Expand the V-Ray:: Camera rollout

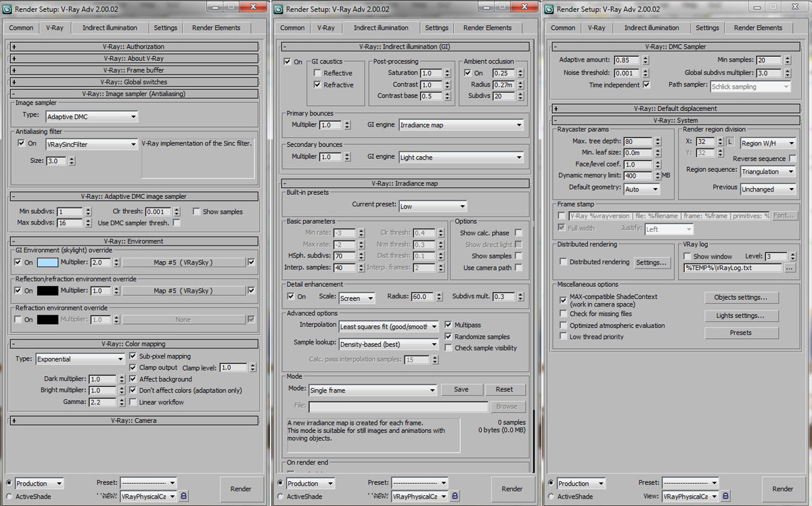coord(134,421)
